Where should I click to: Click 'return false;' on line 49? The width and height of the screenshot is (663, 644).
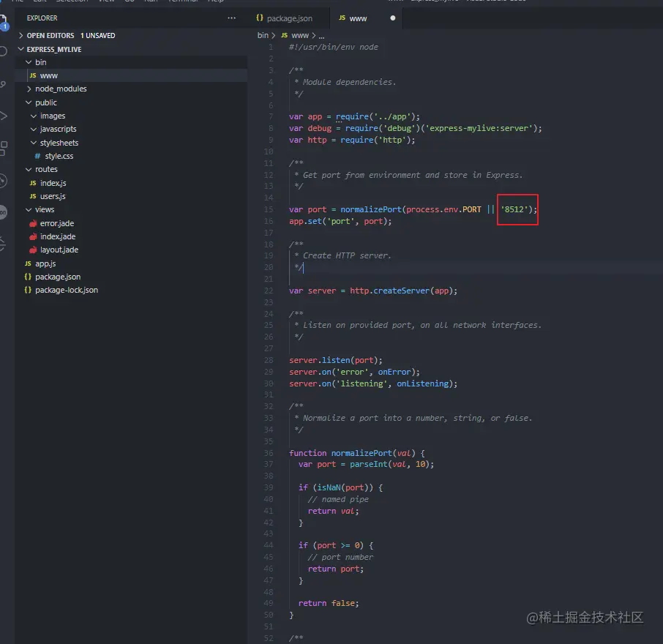[x=329, y=604]
